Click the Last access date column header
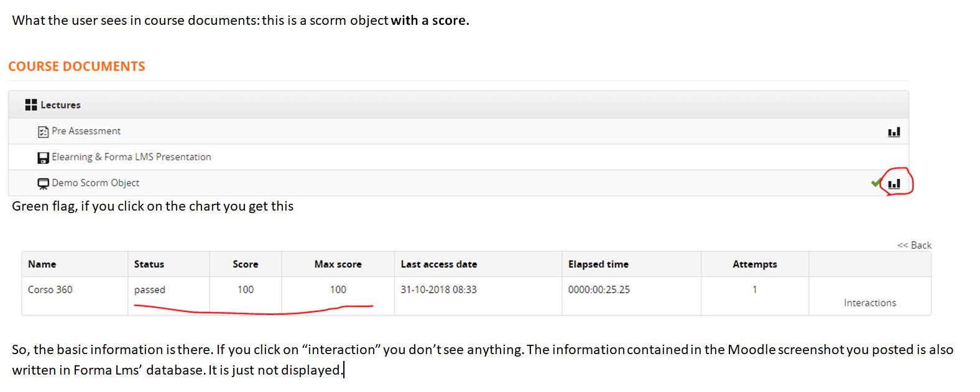The height and width of the screenshot is (392, 980). (x=438, y=264)
